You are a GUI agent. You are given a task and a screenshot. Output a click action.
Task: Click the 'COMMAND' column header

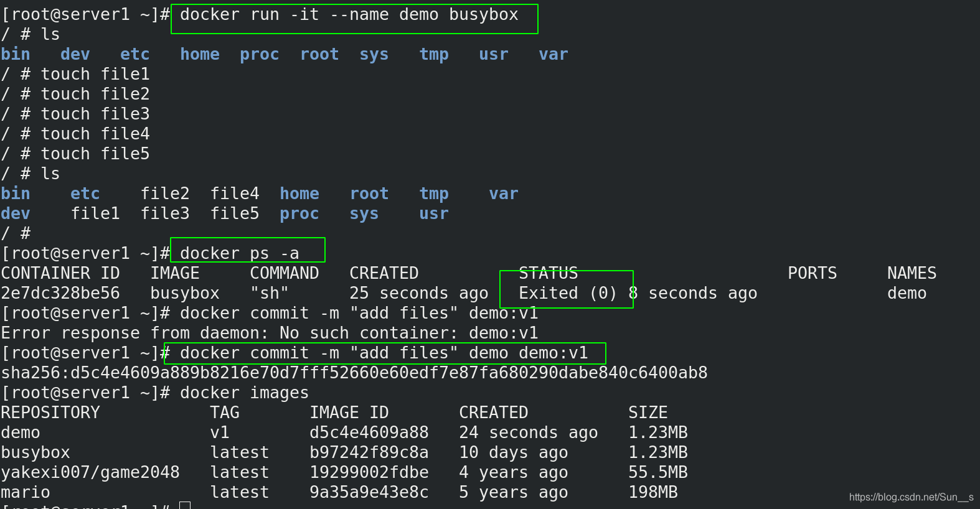[x=285, y=273]
